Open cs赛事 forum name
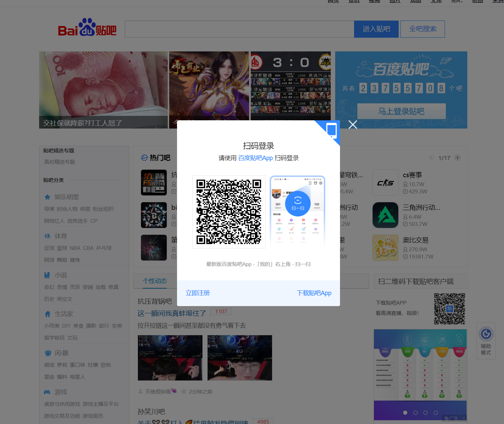Viewport: 504px width, 424px height. [x=412, y=175]
